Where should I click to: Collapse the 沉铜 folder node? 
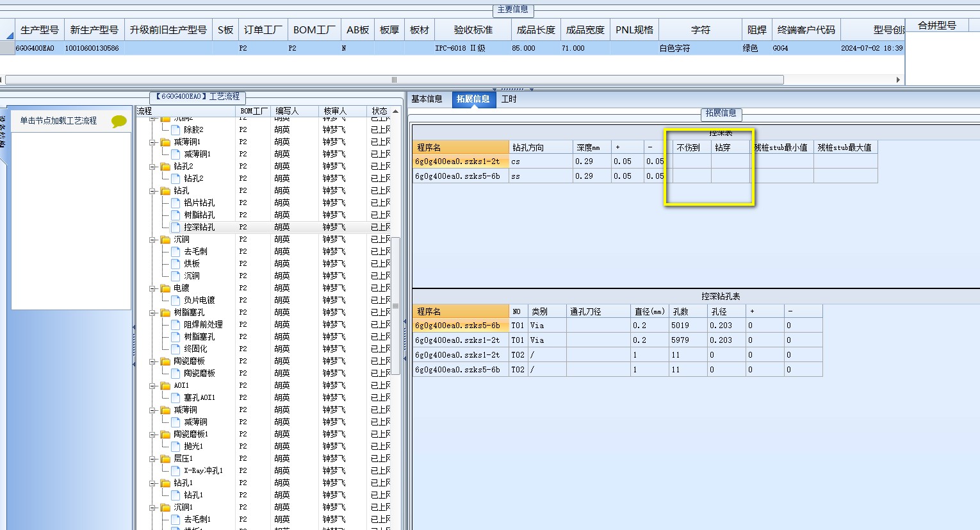pyautogui.click(x=153, y=240)
